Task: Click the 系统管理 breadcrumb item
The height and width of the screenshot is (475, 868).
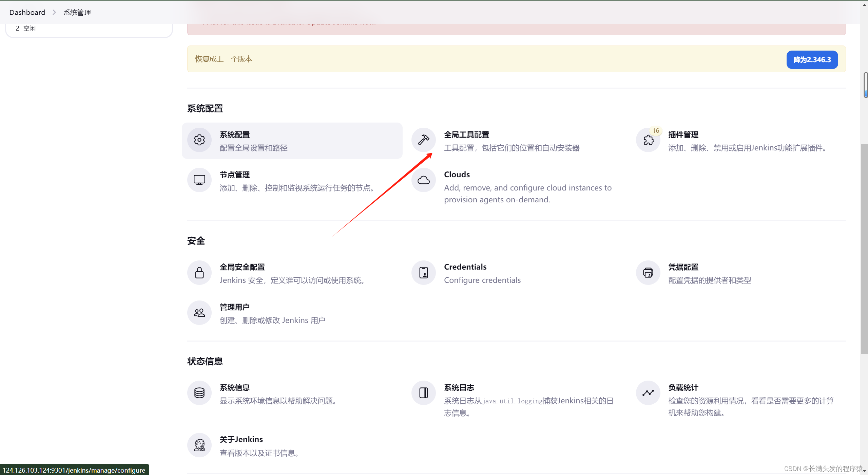Action: (x=77, y=13)
